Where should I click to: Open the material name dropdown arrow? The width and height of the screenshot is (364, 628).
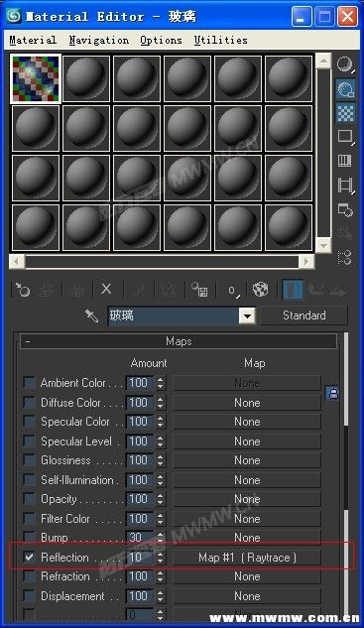(248, 316)
